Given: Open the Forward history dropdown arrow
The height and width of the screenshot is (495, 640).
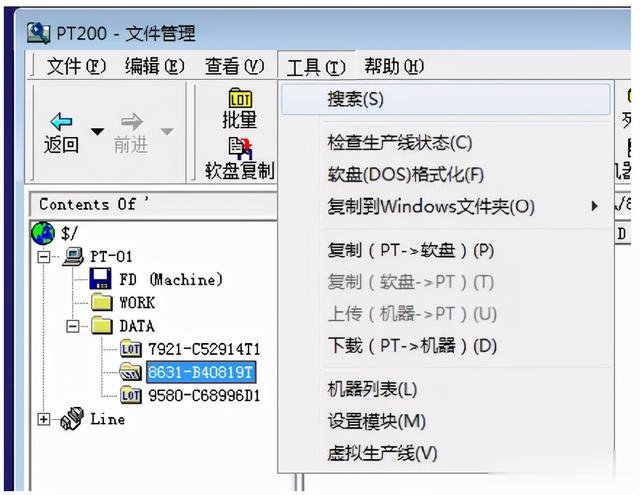Looking at the screenshot, I should (167, 131).
